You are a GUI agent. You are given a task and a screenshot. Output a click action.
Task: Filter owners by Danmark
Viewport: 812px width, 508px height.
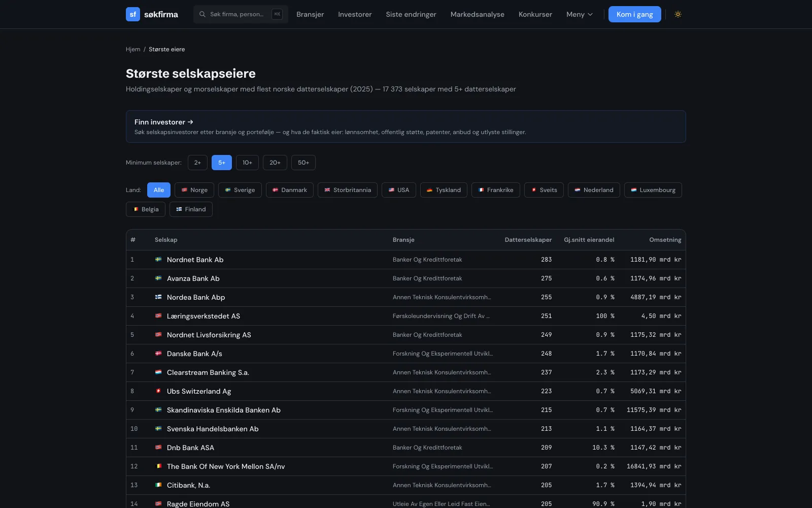290,190
